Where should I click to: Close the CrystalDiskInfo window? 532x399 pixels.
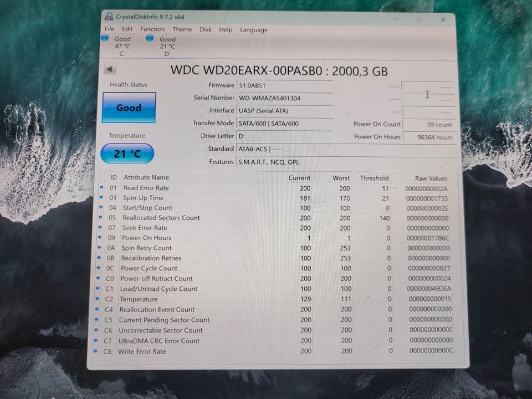443,20
